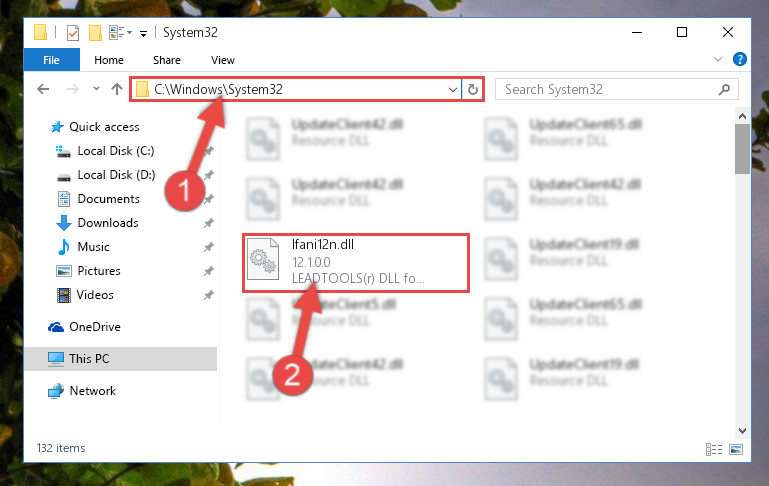Open the Help question mark icon

pos(740,59)
